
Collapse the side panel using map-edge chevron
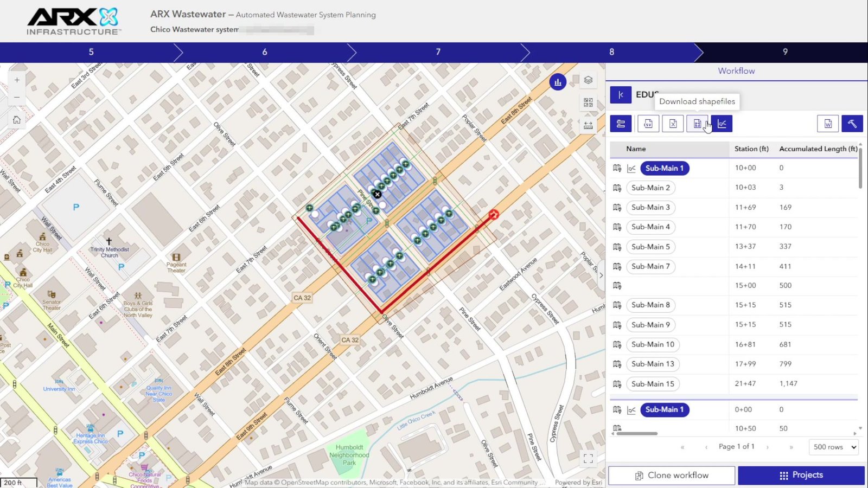tap(601, 275)
